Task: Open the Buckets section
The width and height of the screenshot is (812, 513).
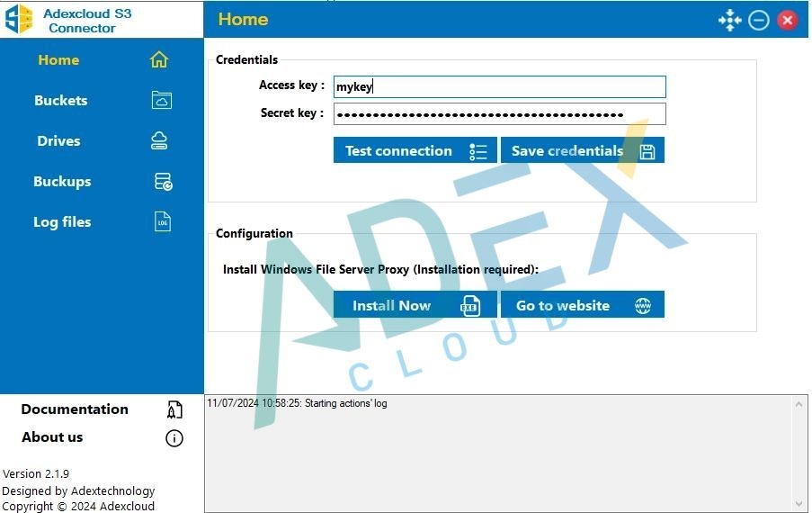Action: 60,101
